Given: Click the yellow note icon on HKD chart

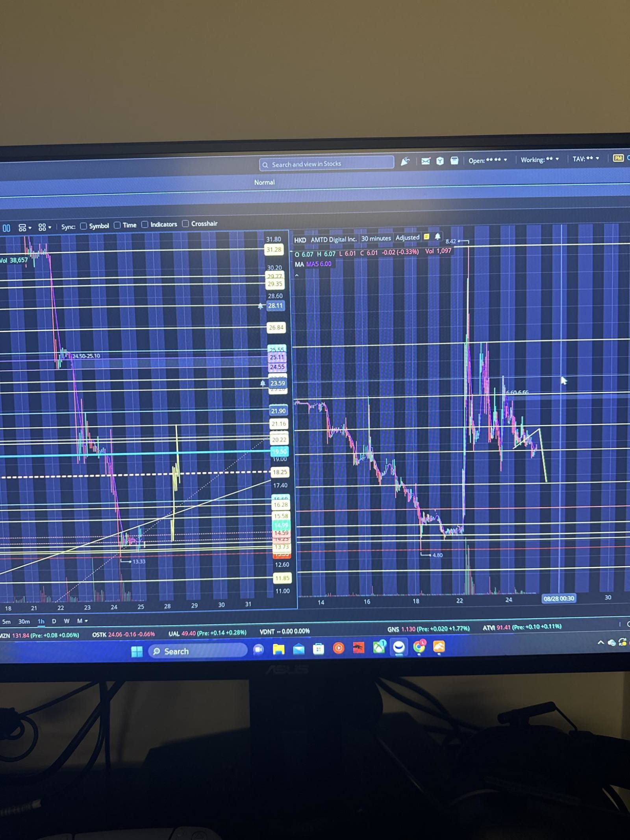Looking at the screenshot, I should (426, 237).
